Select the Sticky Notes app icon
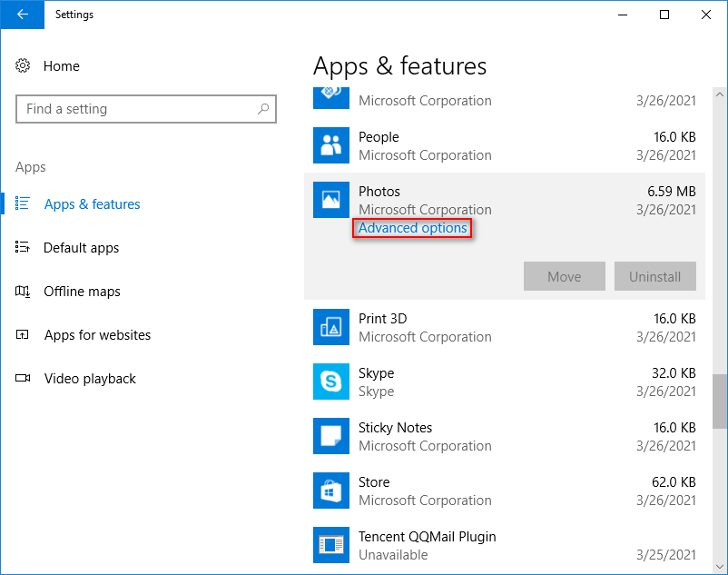The width and height of the screenshot is (728, 575). (x=331, y=436)
